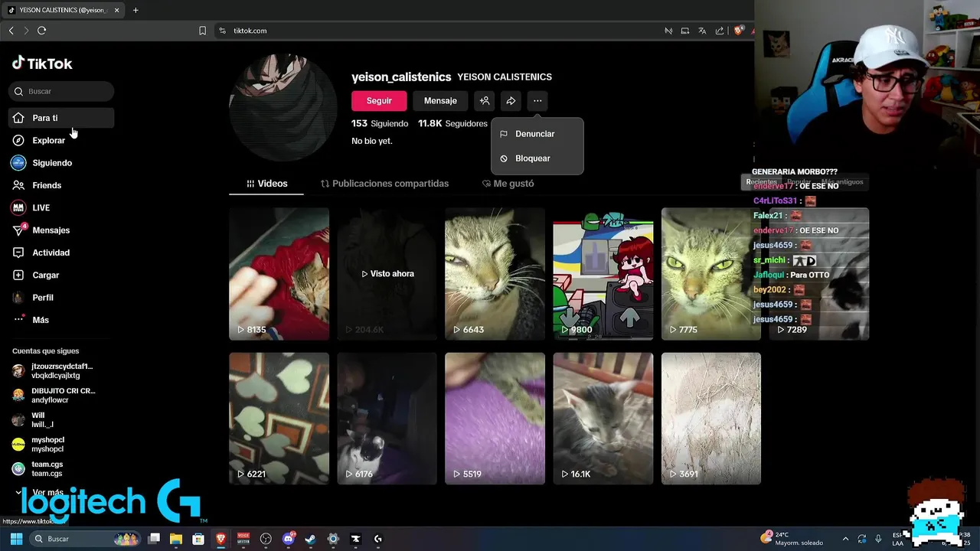This screenshot has height=551, width=980.
Task: Click the yeison_calistenics profile avatar
Action: click(x=283, y=108)
